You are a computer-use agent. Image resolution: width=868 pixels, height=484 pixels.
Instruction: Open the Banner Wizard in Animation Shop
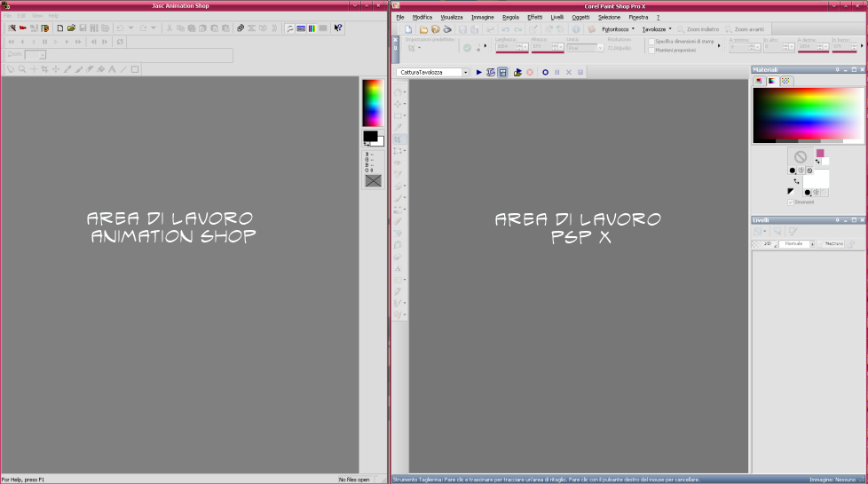tap(23, 28)
